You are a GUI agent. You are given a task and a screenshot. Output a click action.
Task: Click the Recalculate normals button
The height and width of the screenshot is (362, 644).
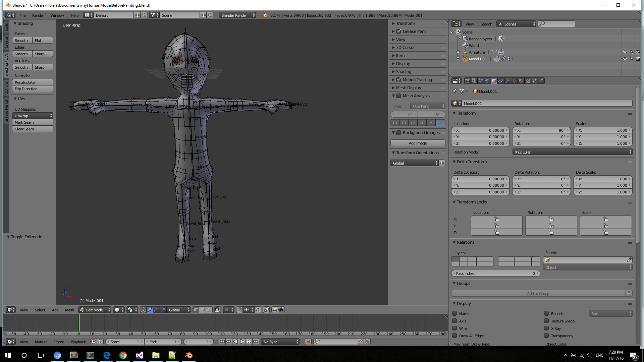tap(33, 82)
